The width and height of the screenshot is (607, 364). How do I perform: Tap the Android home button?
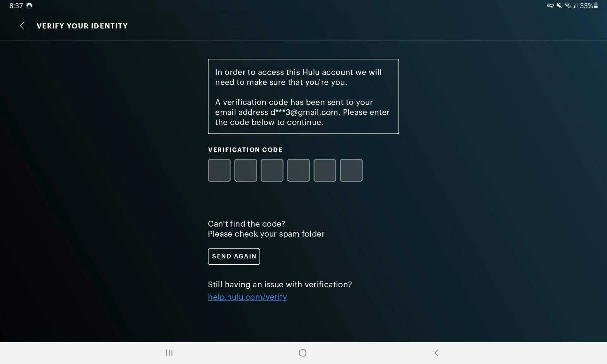click(303, 353)
